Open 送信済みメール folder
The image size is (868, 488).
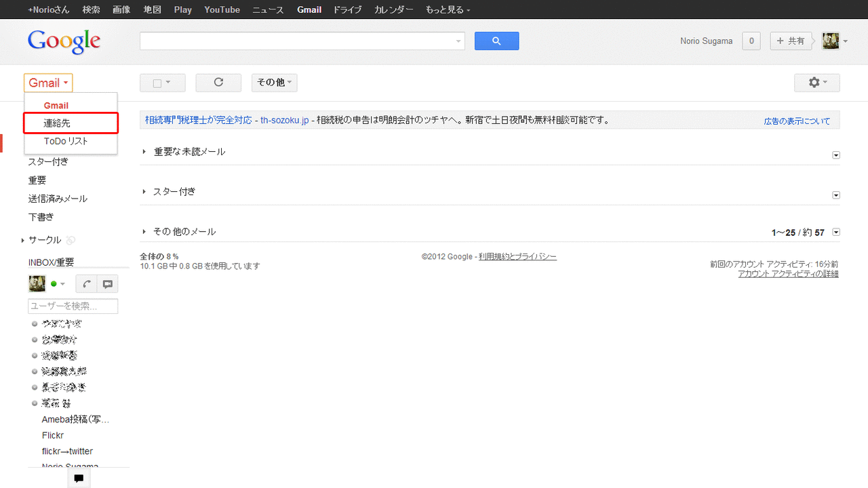[58, 199]
